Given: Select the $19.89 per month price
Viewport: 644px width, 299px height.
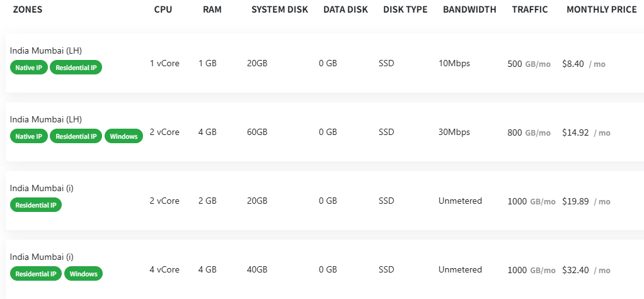Looking at the screenshot, I should coord(575,201).
